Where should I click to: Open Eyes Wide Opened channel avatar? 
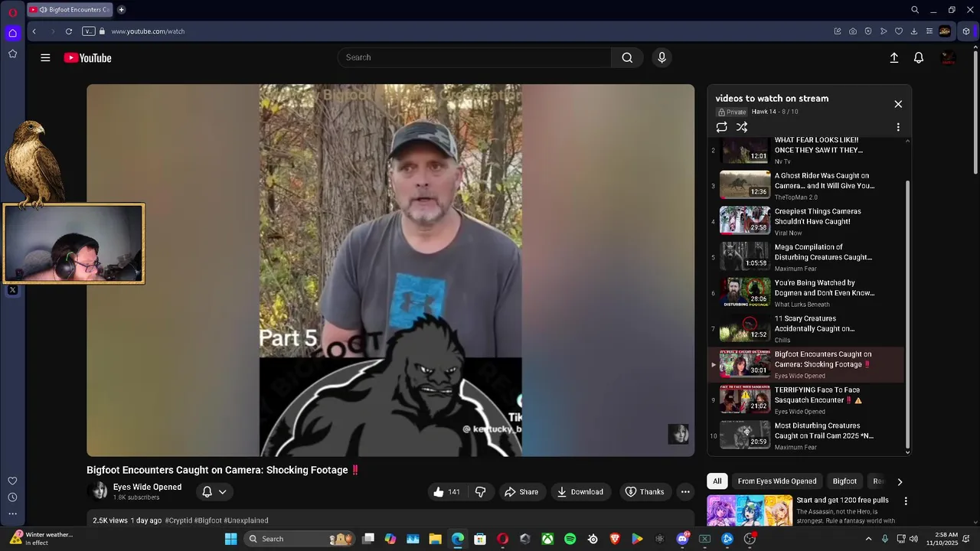click(x=98, y=491)
